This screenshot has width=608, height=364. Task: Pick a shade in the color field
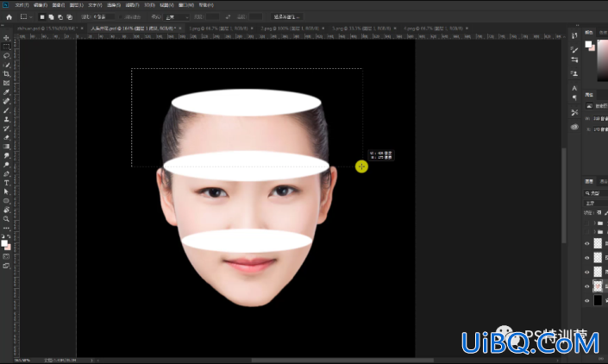click(x=603, y=60)
